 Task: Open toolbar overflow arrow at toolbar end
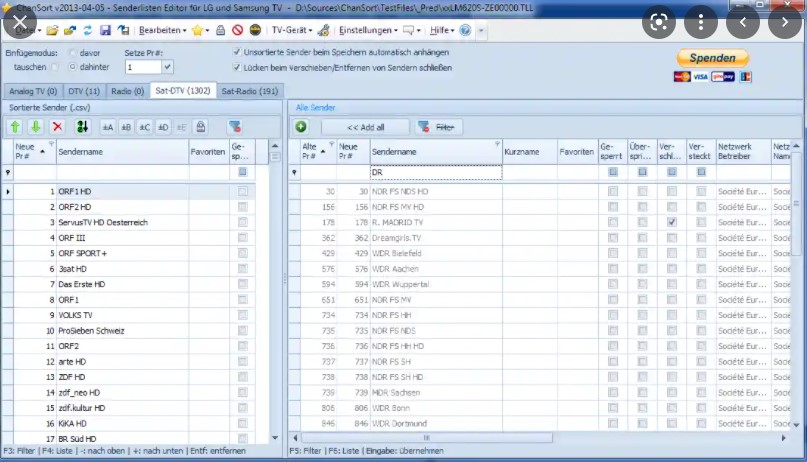pyautogui.click(x=481, y=30)
